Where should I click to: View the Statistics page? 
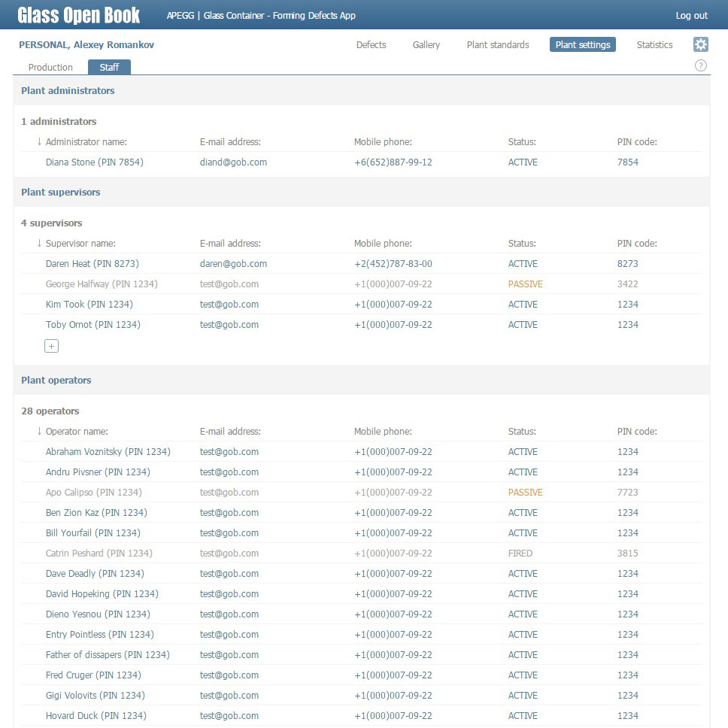(x=654, y=45)
